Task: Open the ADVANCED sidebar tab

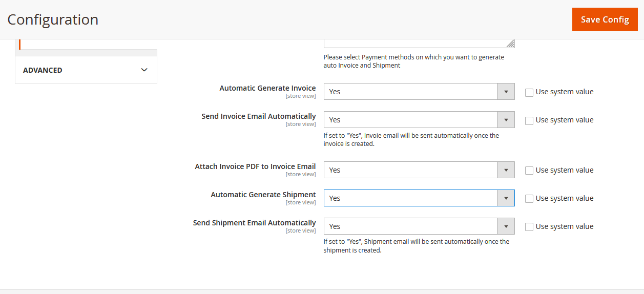Action: point(43,70)
